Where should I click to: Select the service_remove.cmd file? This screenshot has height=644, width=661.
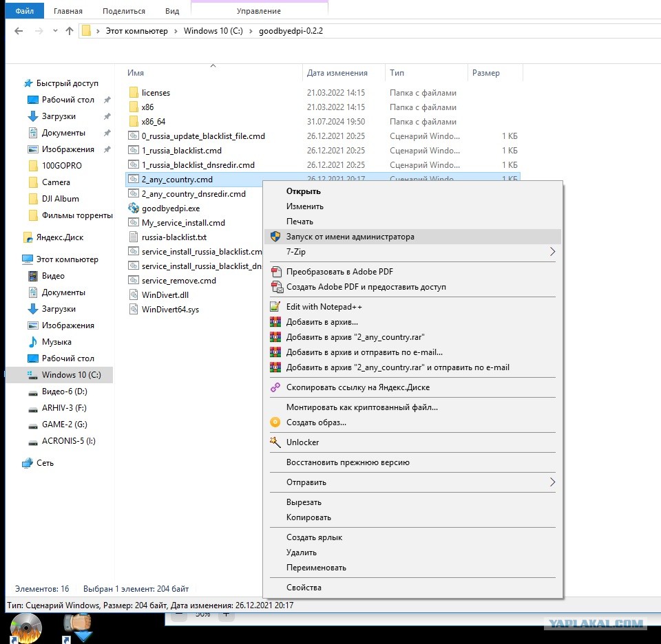tap(179, 281)
